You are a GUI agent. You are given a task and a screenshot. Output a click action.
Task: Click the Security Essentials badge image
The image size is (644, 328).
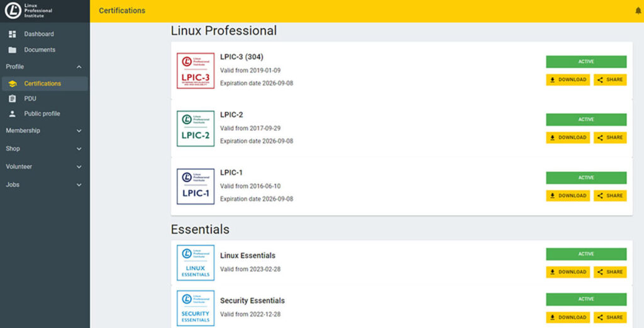[x=196, y=308]
